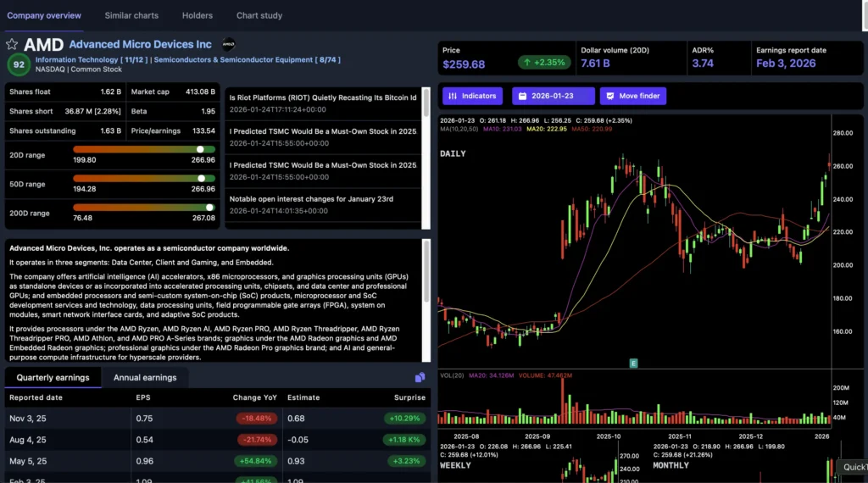Screen dimensions: 868x483
Task: Click the E earnings marker on the chart
Action: pos(632,363)
